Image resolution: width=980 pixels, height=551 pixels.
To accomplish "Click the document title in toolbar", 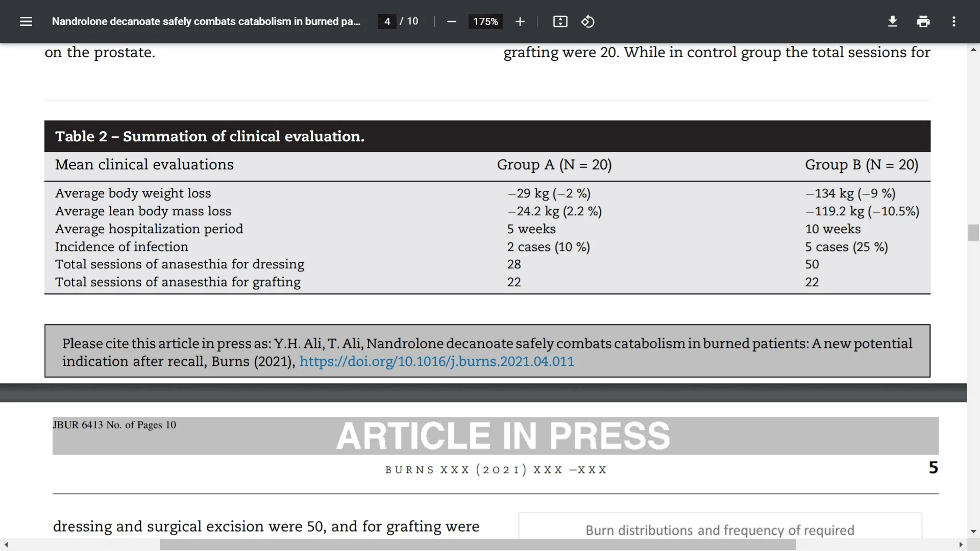I will 206,21.
